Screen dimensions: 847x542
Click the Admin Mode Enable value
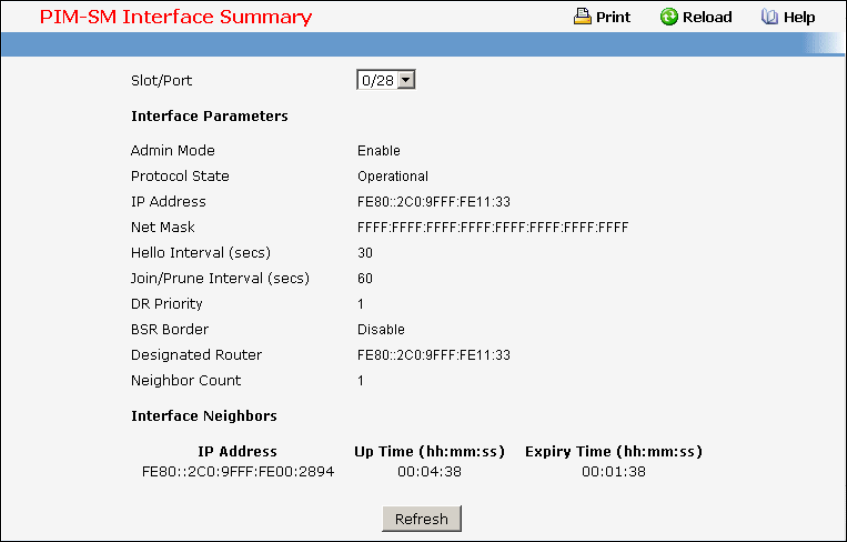click(379, 151)
